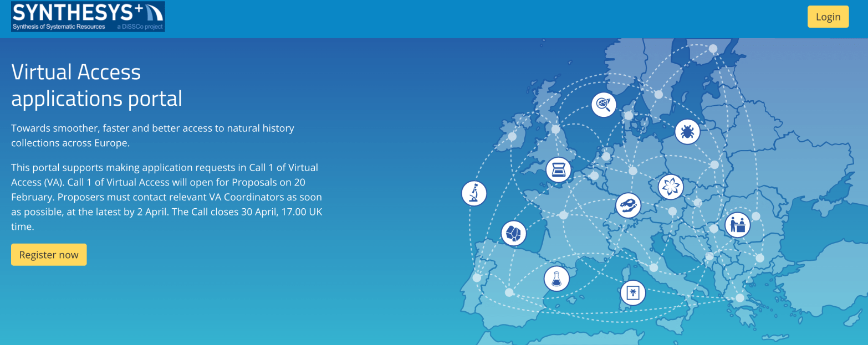The image size is (868, 345).
Task: Select the flatbed scanner icon over England
Action: [x=558, y=170]
